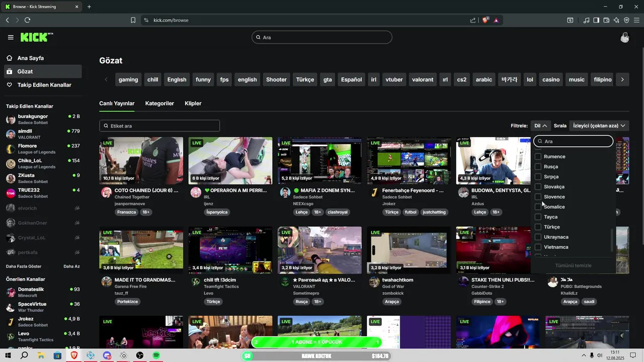Switch to Klipler tab
The height and width of the screenshot is (362, 644).
(x=193, y=104)
